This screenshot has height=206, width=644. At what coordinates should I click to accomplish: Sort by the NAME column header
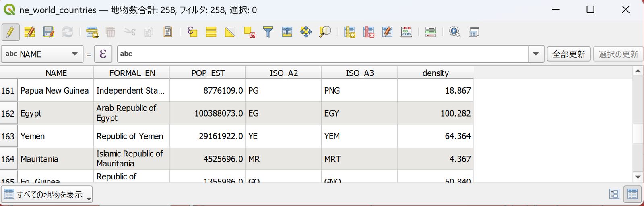(56, 73)
